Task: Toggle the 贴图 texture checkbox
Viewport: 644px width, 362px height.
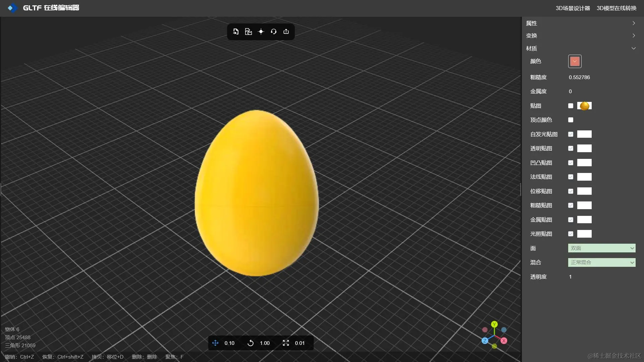Action: [571, 106]
